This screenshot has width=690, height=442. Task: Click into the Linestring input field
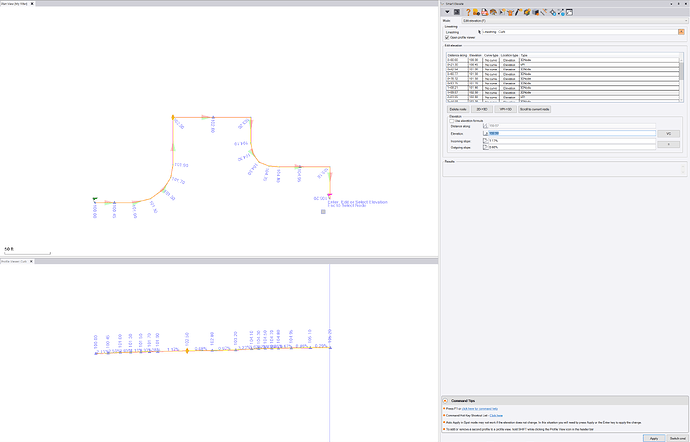coord(580,32)
